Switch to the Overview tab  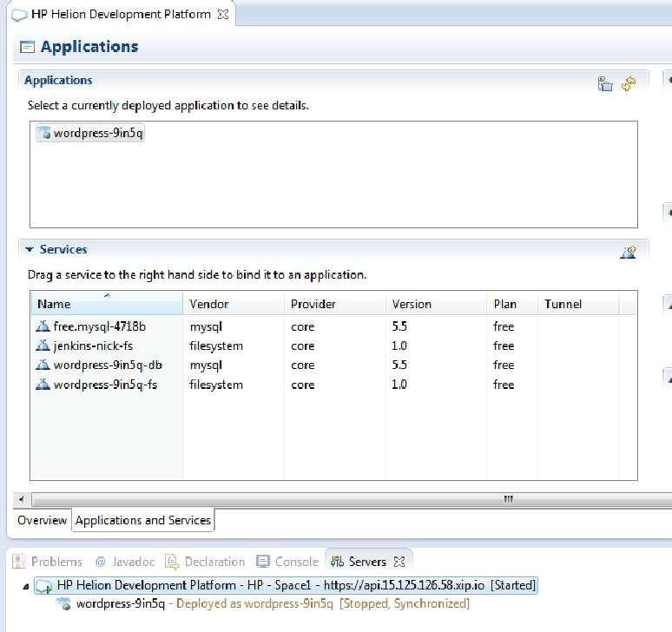pyautogui.click(x=42, y=520)
